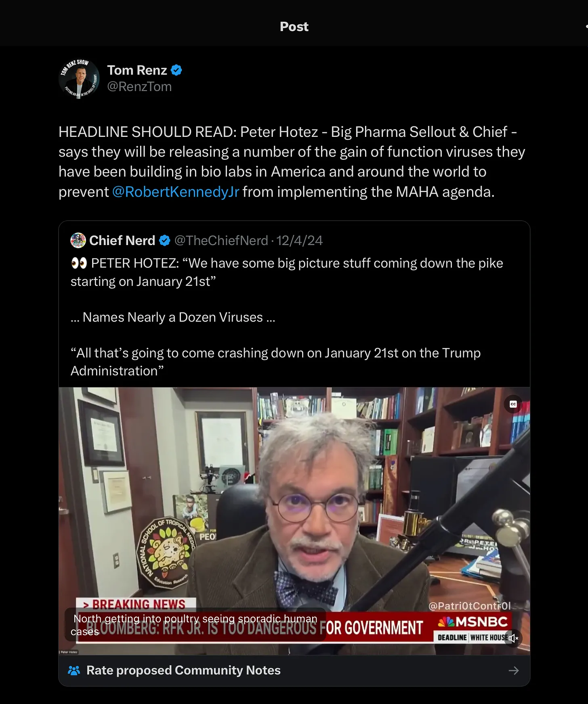The image size is (588, 704).
Task: Open Community Notes via the right arrow
Action: (514, 670)
